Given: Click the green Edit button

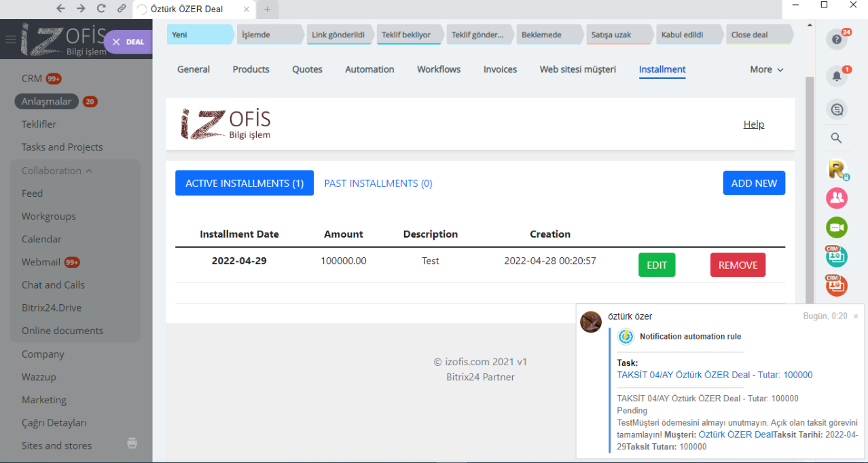Looking at the screenshot, I should [657, 265].
